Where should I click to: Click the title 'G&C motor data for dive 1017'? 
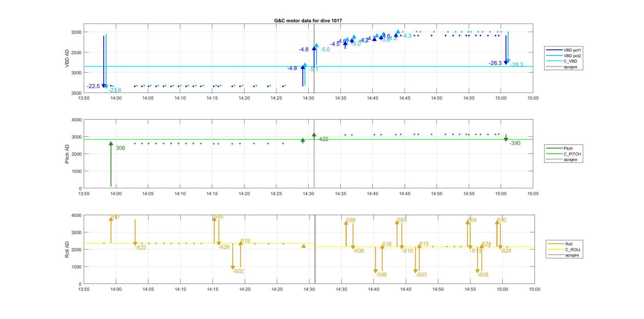click(308, 21)
